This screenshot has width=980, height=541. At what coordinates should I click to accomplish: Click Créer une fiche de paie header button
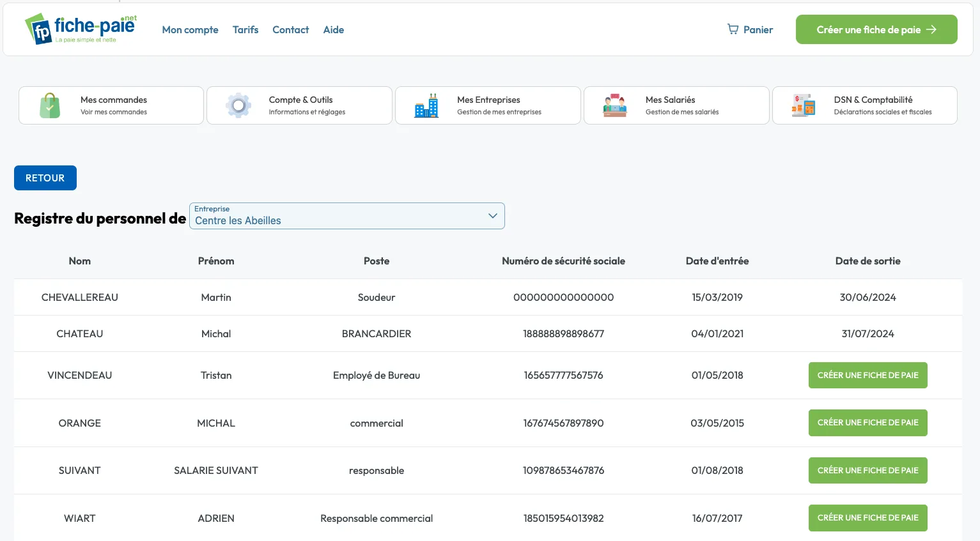(876, 29)
